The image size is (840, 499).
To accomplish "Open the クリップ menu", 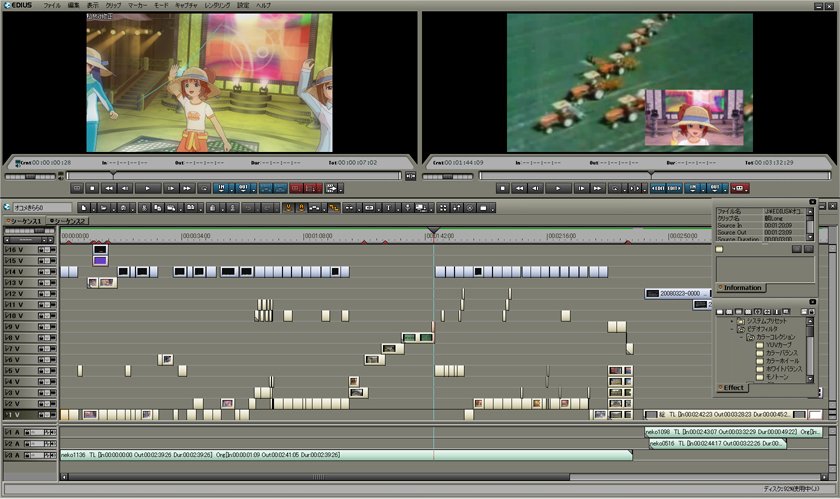I will (113, 5).
